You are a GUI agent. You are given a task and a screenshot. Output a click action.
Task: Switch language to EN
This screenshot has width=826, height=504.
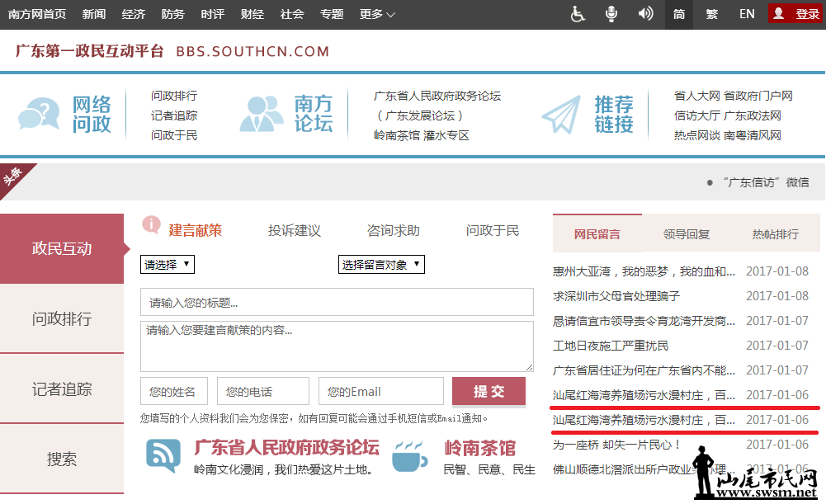pyautogui.click(x=747, y=14)
